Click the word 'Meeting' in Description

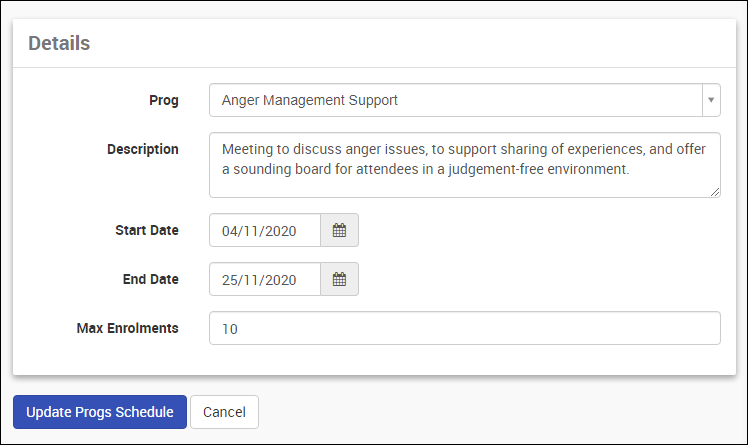pos(247,149)
